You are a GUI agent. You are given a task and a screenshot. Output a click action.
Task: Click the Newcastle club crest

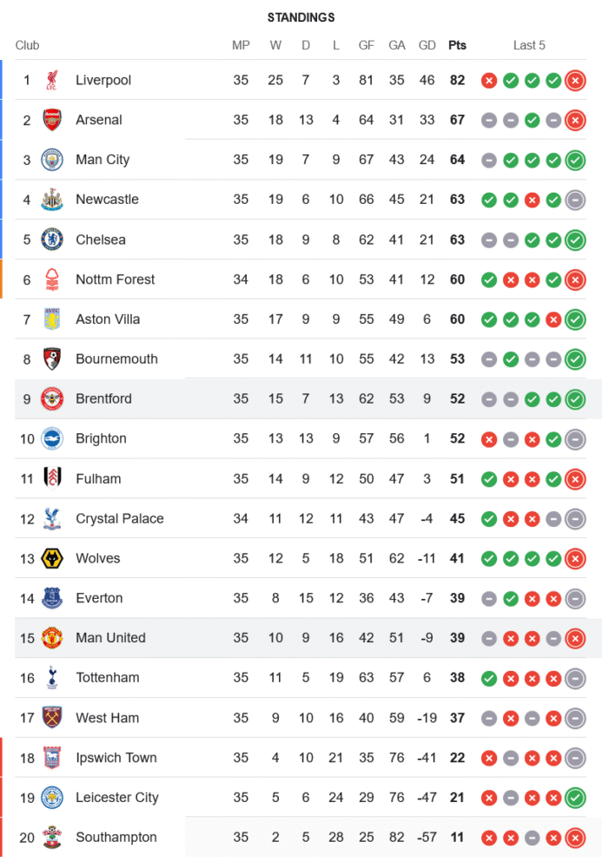tap(52, 200)
